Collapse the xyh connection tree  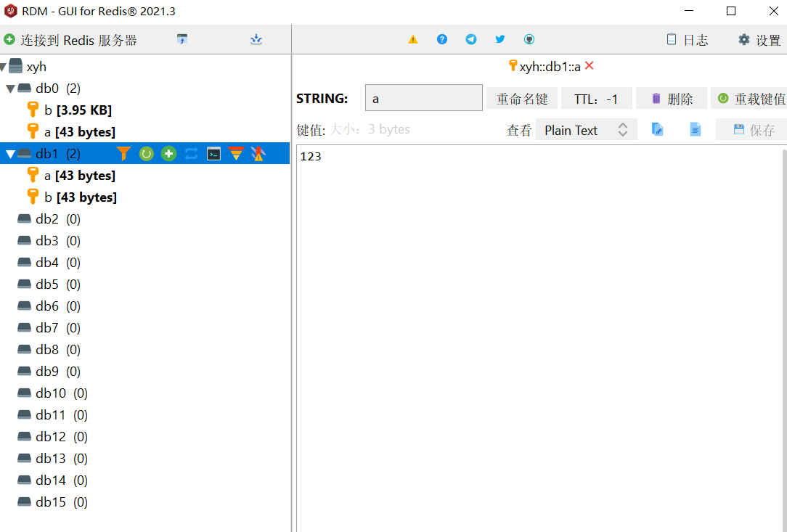3,67
